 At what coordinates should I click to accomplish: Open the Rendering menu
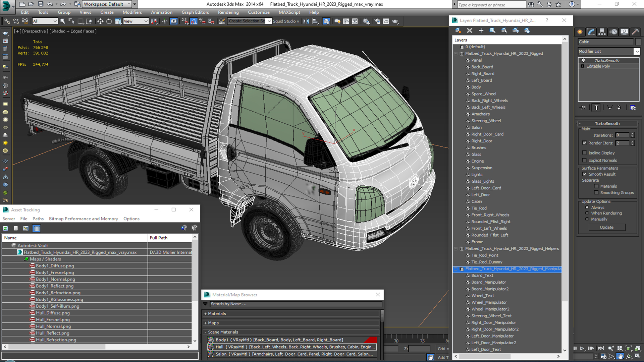228,12
